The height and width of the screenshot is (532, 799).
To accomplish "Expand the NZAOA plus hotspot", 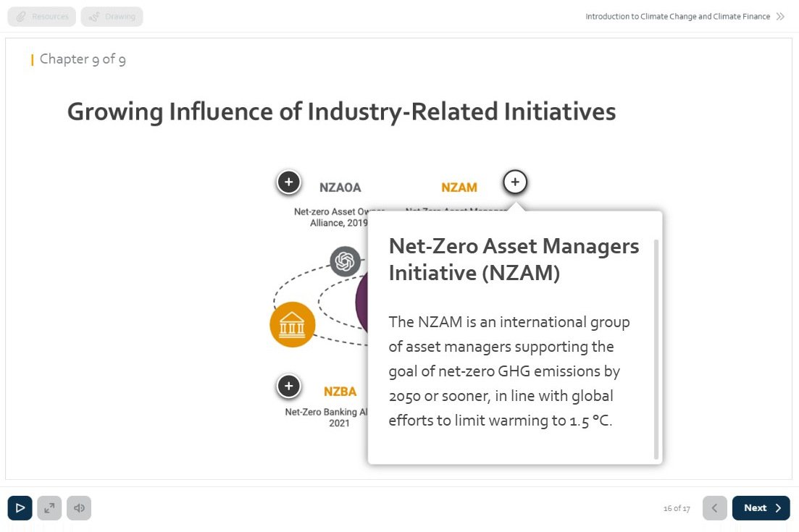I will pyautogui.click(x=289, y=182).
